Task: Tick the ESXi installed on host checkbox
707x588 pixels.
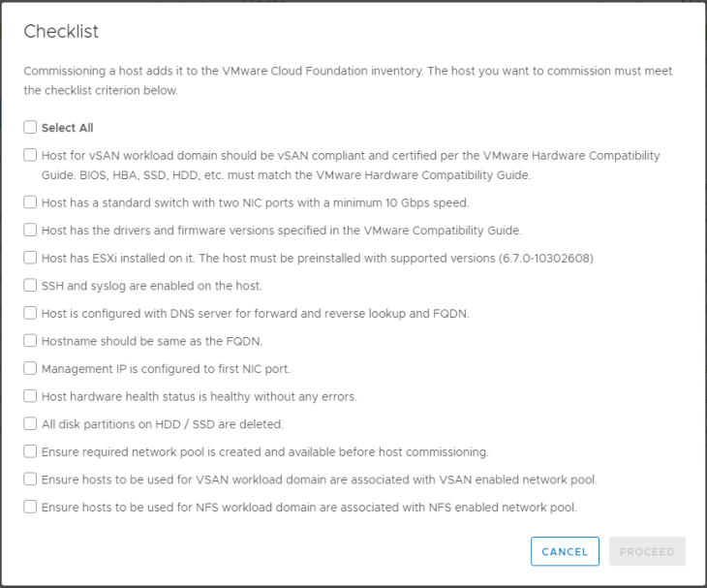Action: click(x=31, y=258)
